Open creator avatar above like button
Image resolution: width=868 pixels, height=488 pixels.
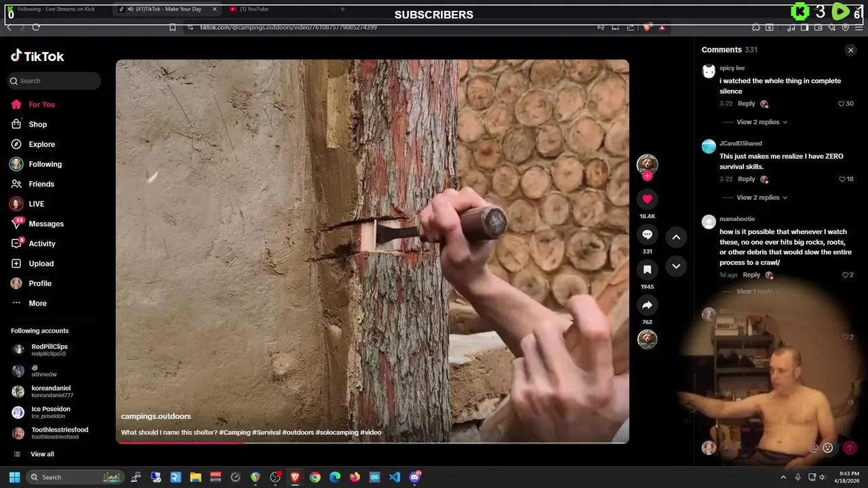click(x=647, y=163)
